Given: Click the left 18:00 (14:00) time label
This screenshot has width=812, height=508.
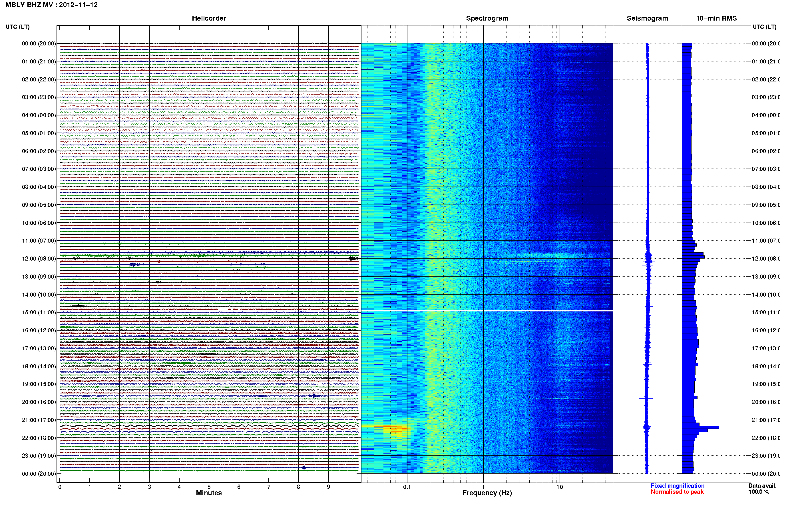Looking at the screenshot, I should pos(39,366).
